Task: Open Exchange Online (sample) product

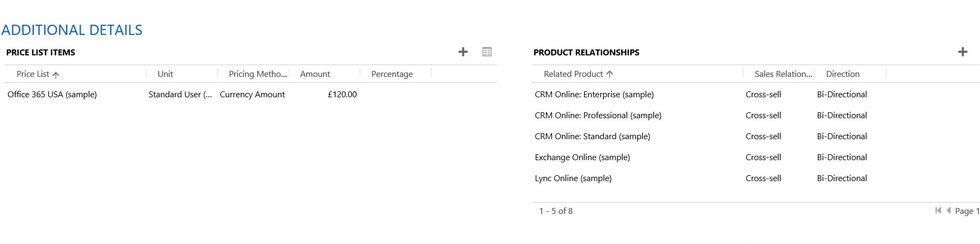Action: click(582, 157)
